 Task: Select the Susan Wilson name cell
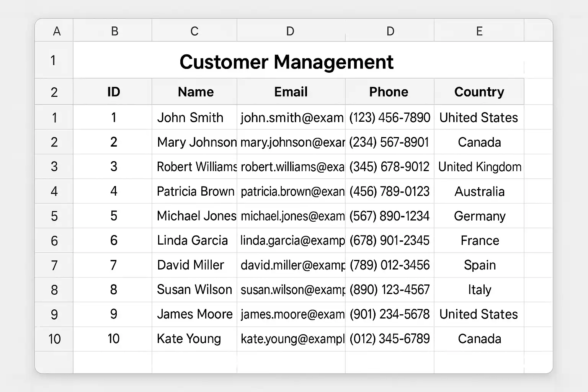194,290
